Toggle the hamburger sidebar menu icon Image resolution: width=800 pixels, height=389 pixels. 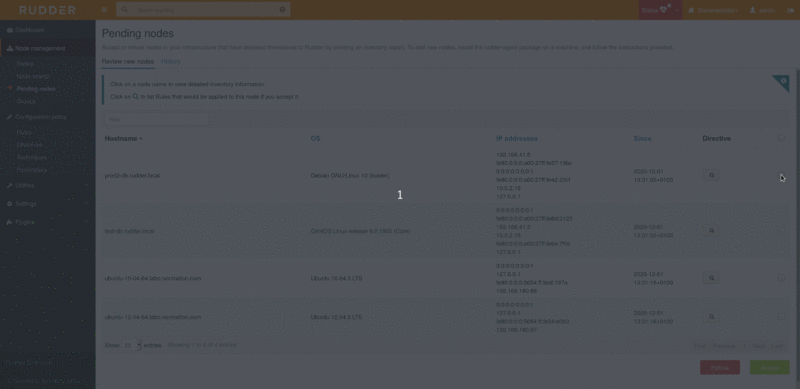pos(104,10)
